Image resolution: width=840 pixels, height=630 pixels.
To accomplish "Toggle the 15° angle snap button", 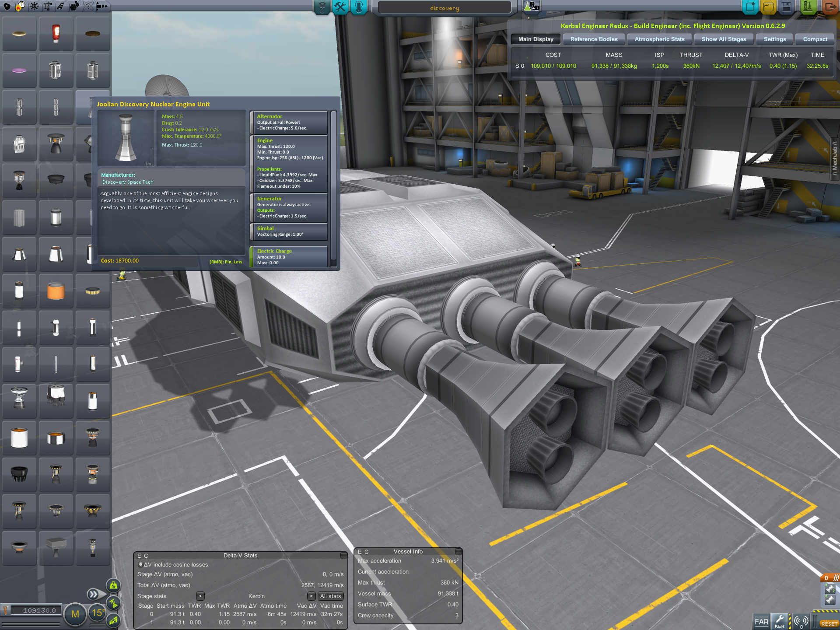I will [97, 612].
